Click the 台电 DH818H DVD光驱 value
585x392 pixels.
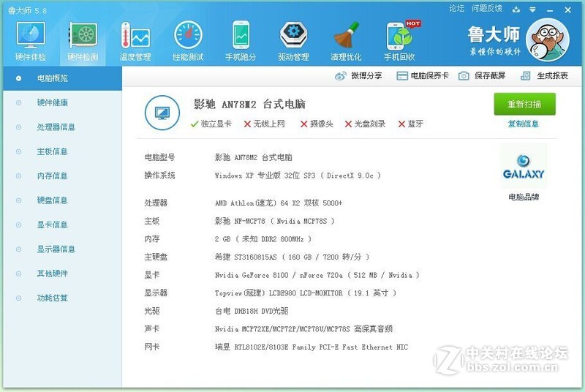(x=252, y=311)
